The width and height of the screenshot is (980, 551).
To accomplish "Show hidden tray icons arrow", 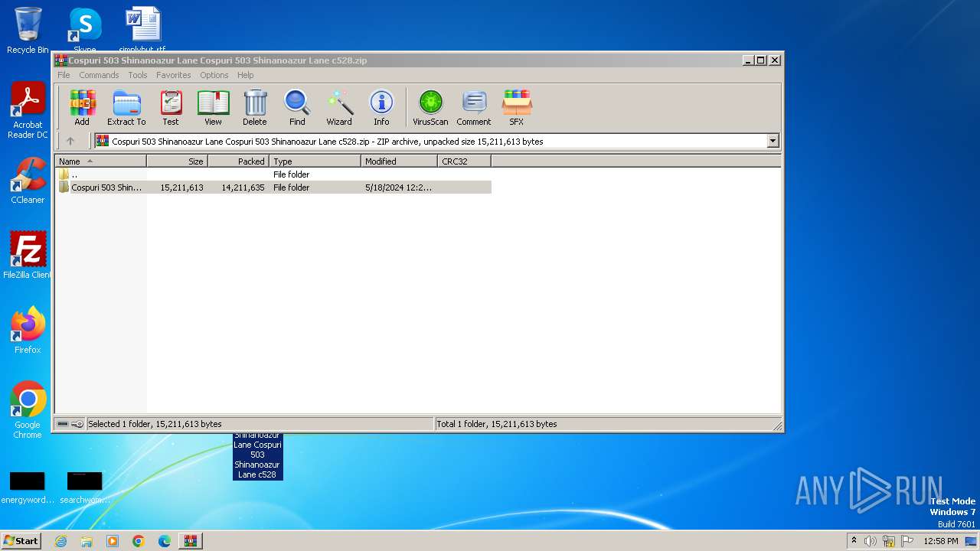I will pyautogui.click(x=854, y=541).
